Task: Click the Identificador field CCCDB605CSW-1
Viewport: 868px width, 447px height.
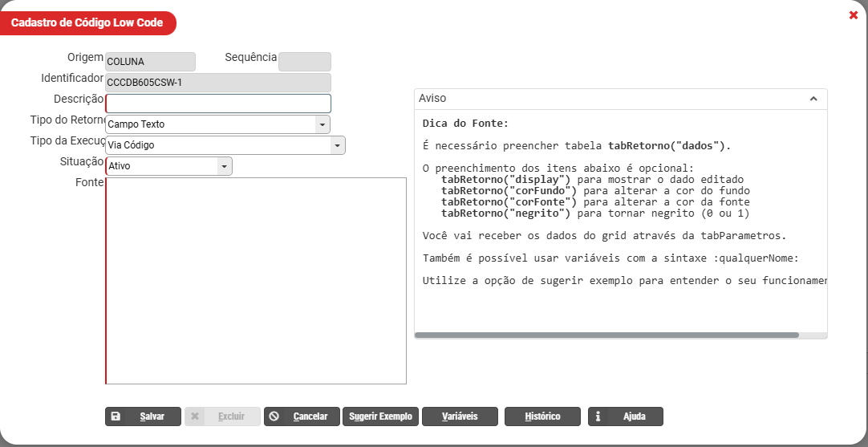Action: pos(218,82)
